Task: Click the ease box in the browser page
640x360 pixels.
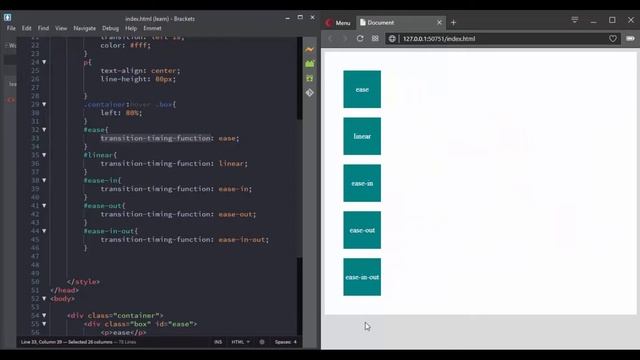Action: point(362,89)
